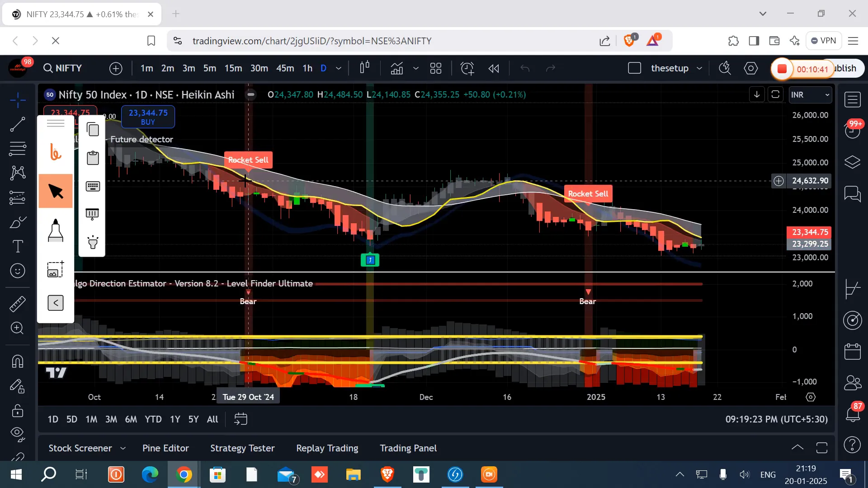Open the Object Tree panel
This screenshot has width=868, height=488.
[x=853, y=162]
